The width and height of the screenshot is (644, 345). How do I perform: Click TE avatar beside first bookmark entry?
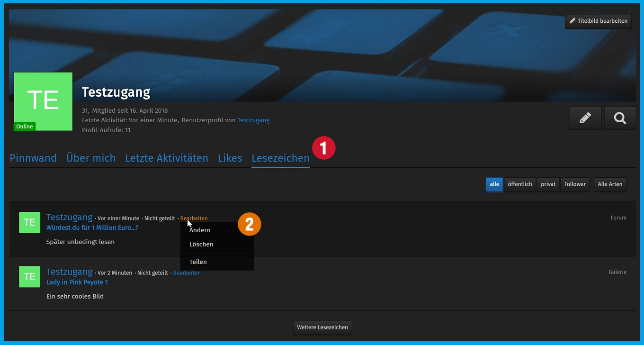[x=29, y=222]
